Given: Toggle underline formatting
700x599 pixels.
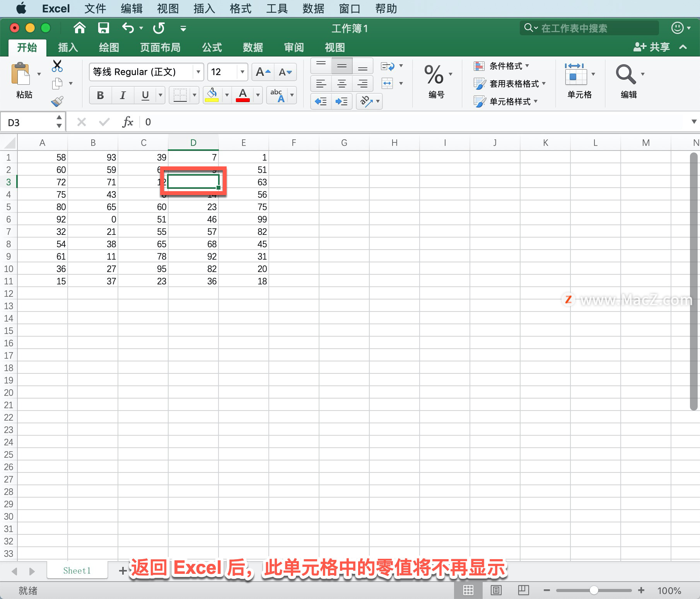Looking at the screenshot, I should 145,95.
